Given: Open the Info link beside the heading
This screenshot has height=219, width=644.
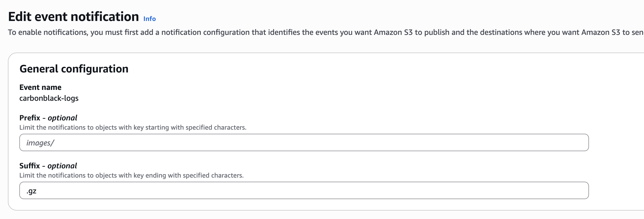Looking at the screenshot, I should tap(150, 19).
